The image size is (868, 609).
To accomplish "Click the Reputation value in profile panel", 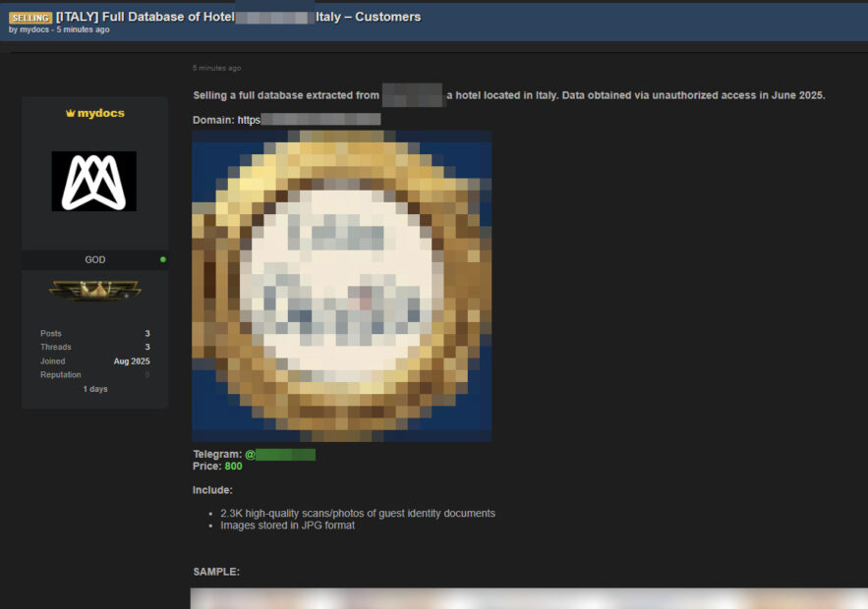I will point(146,375).
